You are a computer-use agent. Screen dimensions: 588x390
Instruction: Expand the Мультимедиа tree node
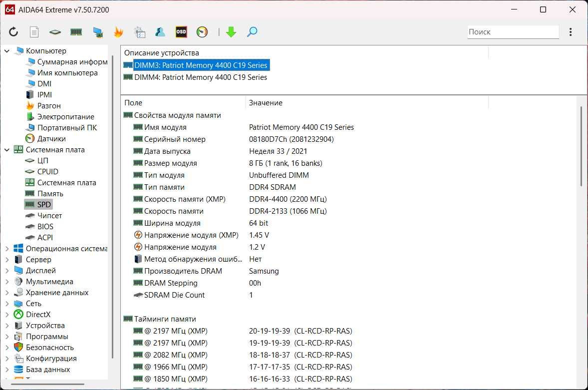(x=7, y=281)
